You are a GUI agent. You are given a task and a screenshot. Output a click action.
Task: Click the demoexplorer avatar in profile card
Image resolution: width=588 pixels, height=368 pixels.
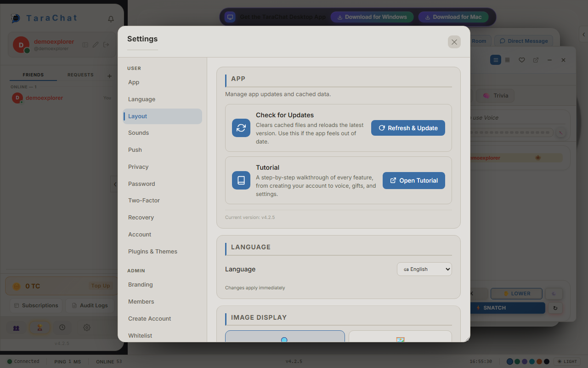point(21,45)
